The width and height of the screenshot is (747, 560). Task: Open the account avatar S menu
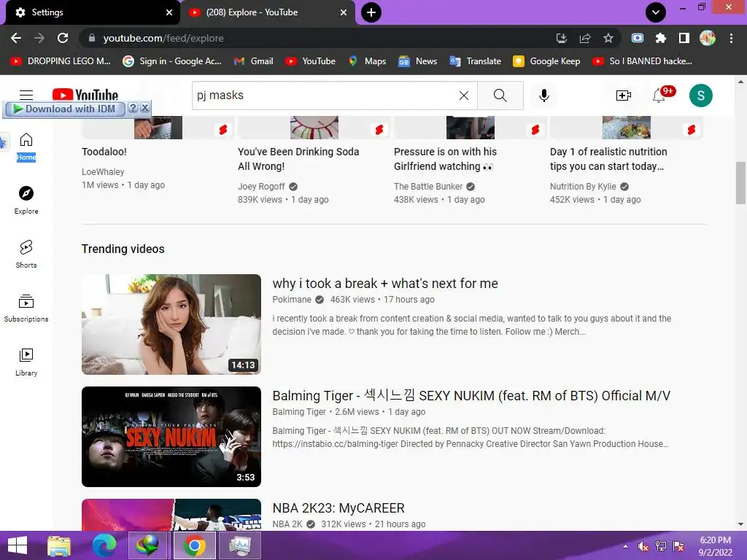pos(700,96)
